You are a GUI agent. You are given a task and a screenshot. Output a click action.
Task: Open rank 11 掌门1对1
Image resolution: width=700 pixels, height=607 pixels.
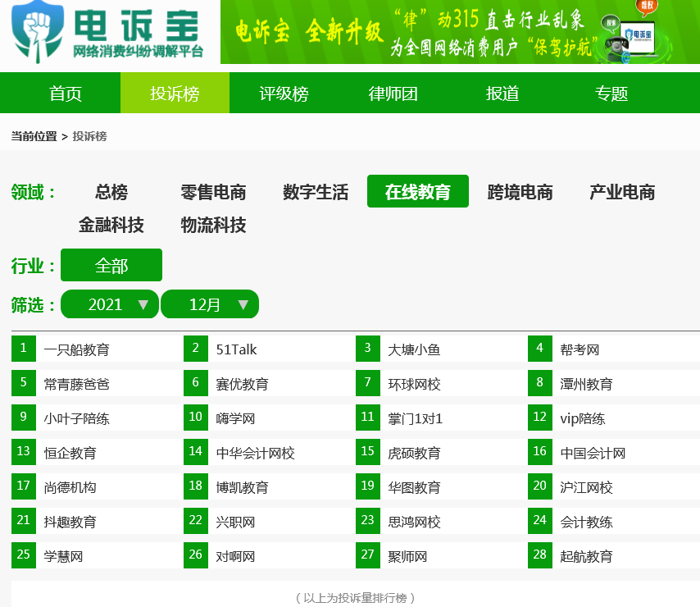click(416, 418)
